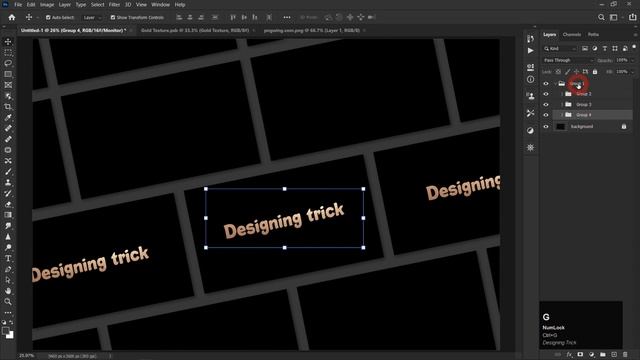Open the Properties panel icon

(530, 67)
